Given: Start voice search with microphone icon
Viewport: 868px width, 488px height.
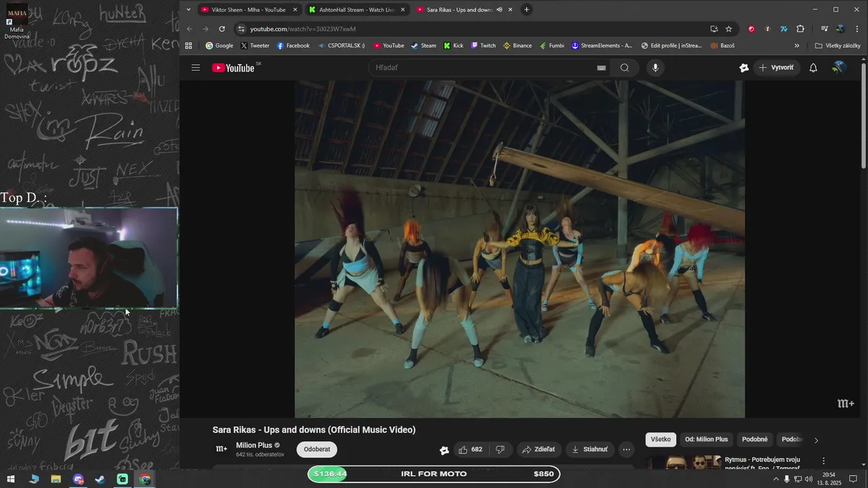Looking at the screenshot, I should [655, 68].
